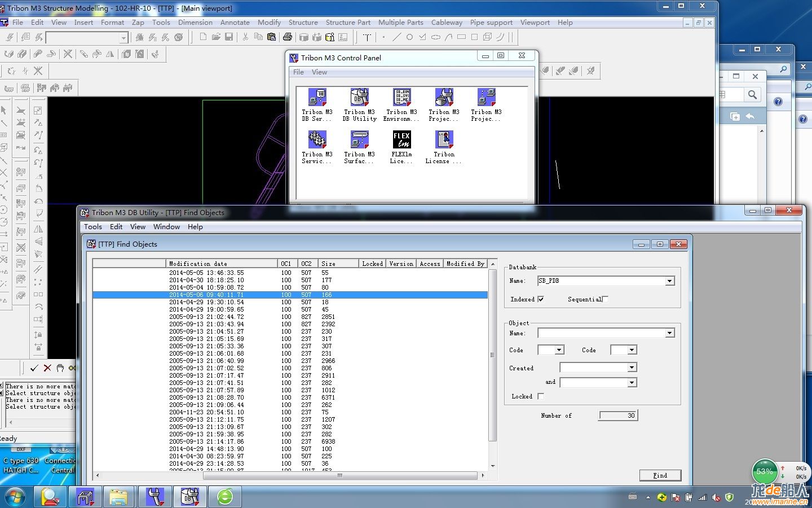The width and height of the screenshot is (812, 508).
Task: Open file explorer folder in taskbar
Action: coord(119,497)
